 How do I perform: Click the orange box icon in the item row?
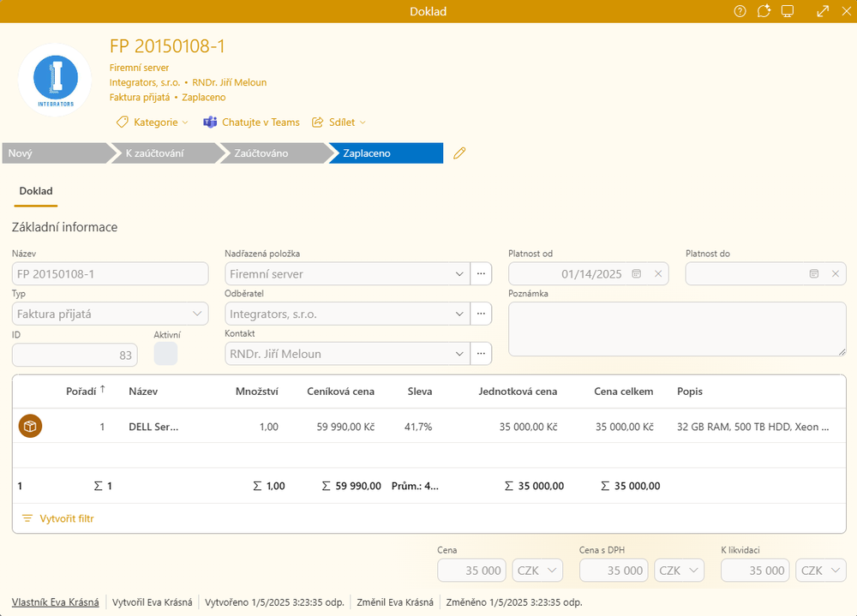pos(30,426)
